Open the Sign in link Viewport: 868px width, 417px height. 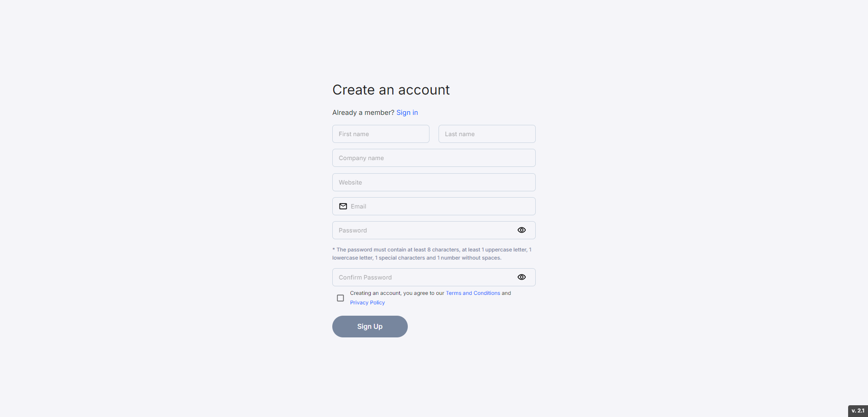click(x=407, y=113)
